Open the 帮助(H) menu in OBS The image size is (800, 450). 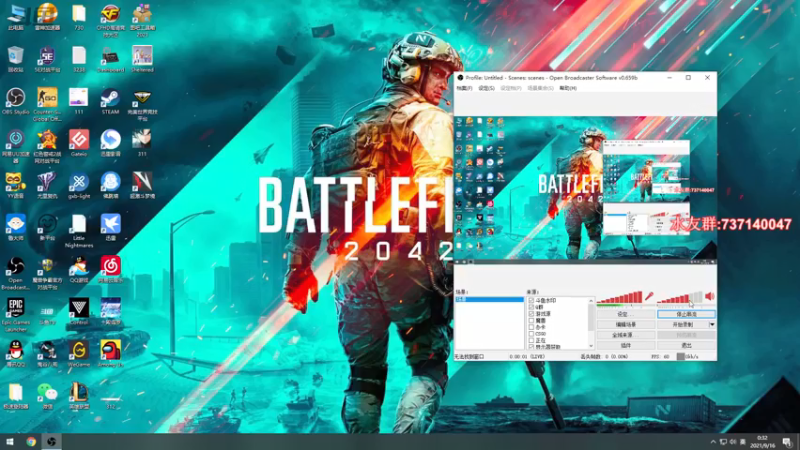tap(568, 88)
